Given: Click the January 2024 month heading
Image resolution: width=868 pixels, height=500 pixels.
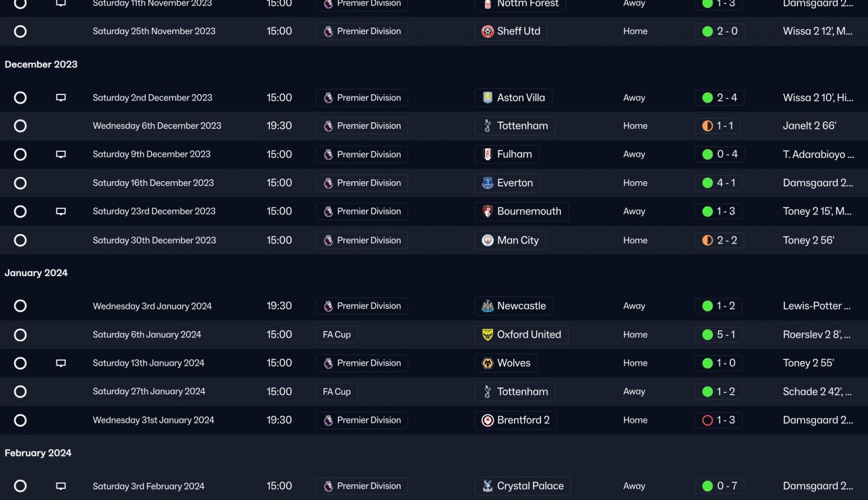Looking at the screenshot, I should point(36,273).
